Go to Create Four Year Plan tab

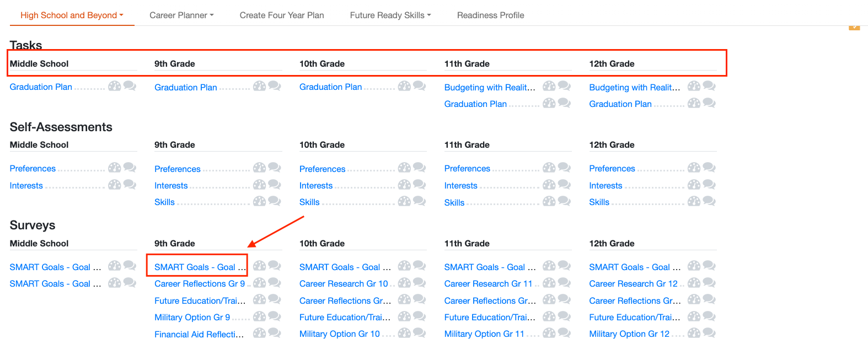point(282,15)
